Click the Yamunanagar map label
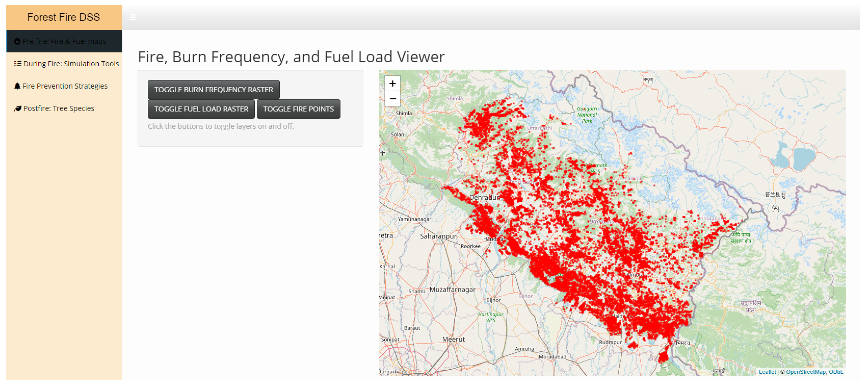The height and width of the screenshot is (386, 868). (414, 219)
